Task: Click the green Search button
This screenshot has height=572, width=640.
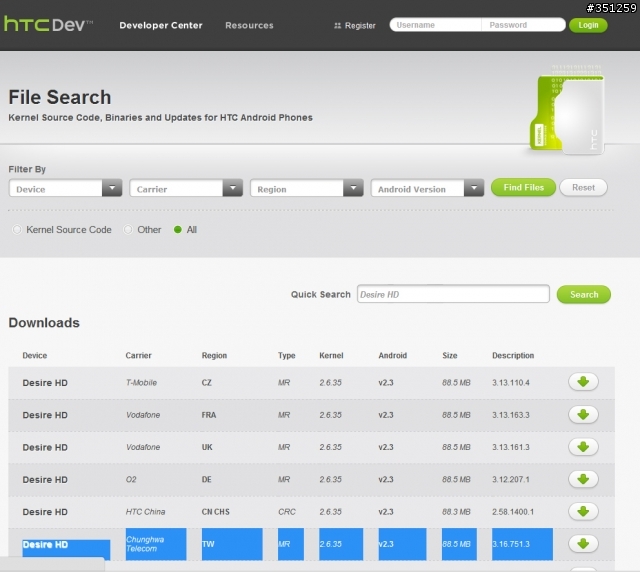Action: 584,294
